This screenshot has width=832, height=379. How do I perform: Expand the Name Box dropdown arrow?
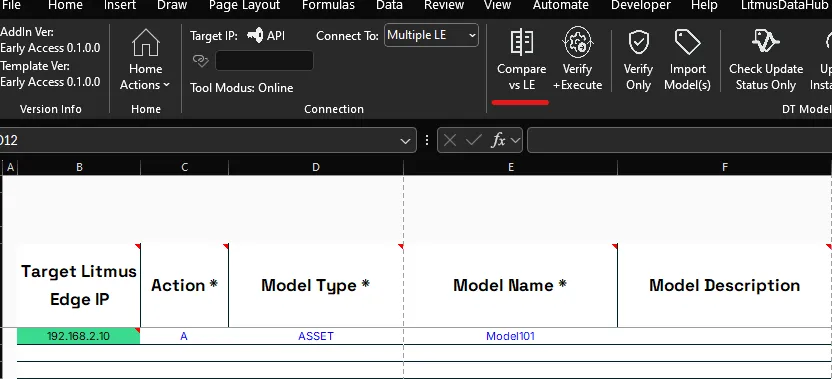405,141
